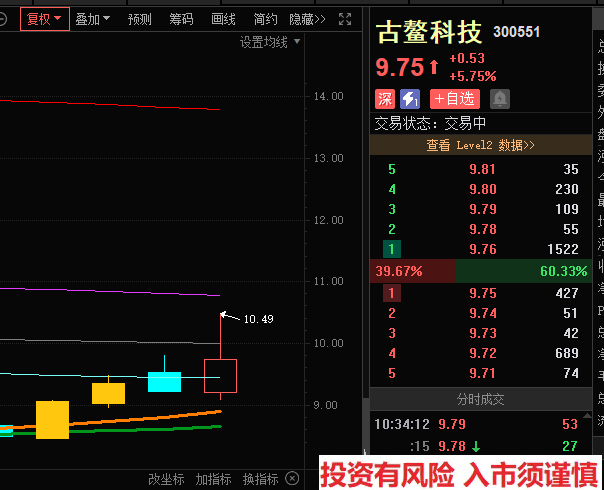Open the 叠加 dropdown
This screenshot has width=604, height=490.
(93, 19)
